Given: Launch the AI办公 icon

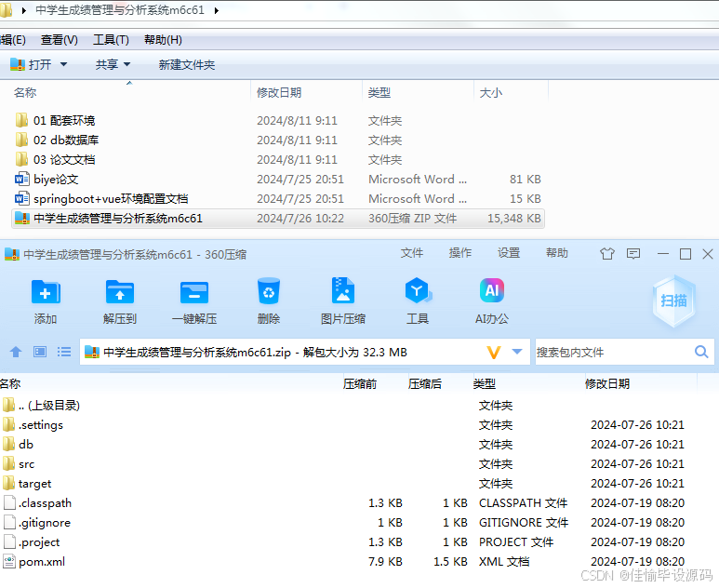Looking at the screenshot, I should click(x=491, y=291).
